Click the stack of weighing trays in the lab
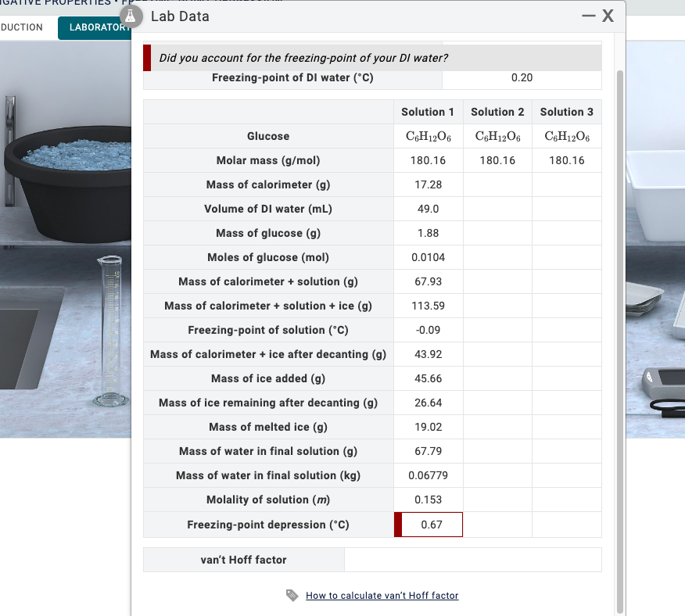This screenshot has height=616, width=685. coord(644,297)
